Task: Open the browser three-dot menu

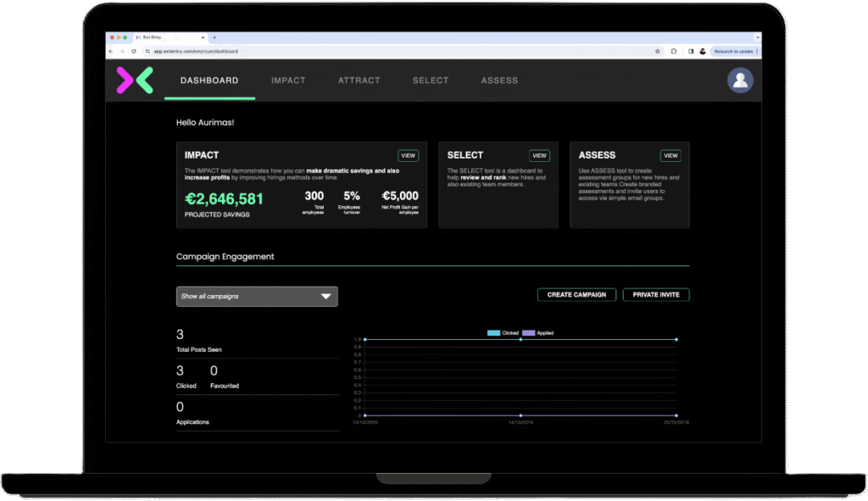Action: coord(757,52)
